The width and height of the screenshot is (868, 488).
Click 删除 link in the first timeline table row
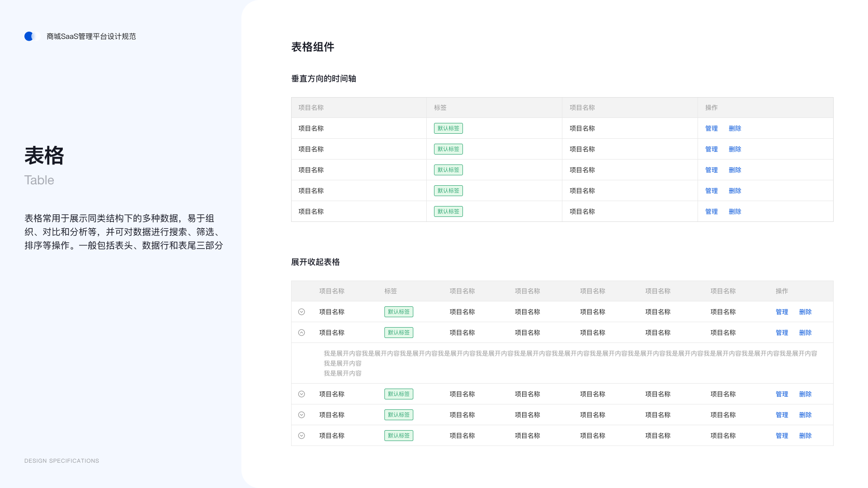[735, 128]
